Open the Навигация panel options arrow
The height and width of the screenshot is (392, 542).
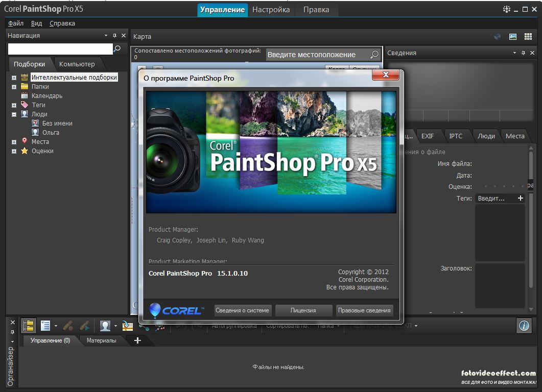pos(106,36)
